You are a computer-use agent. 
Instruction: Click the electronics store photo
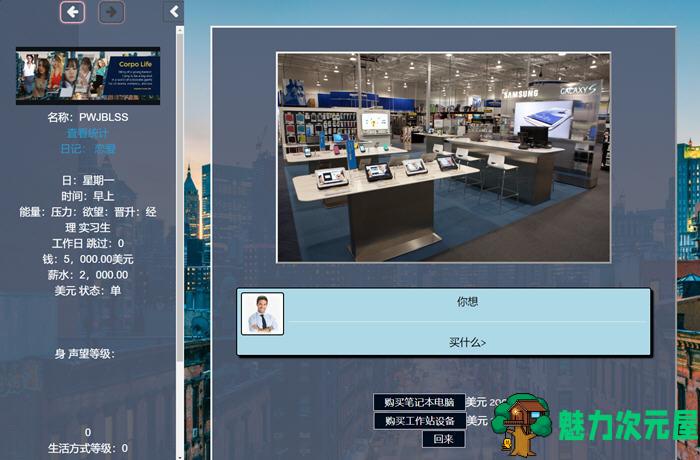click(444, 158)
